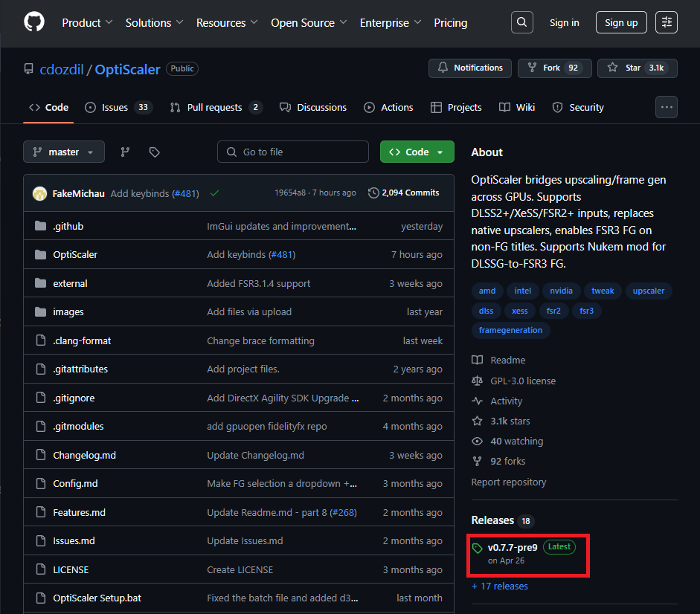Click the release tag icon for v0.7.7-pre9

coord(478,548)
